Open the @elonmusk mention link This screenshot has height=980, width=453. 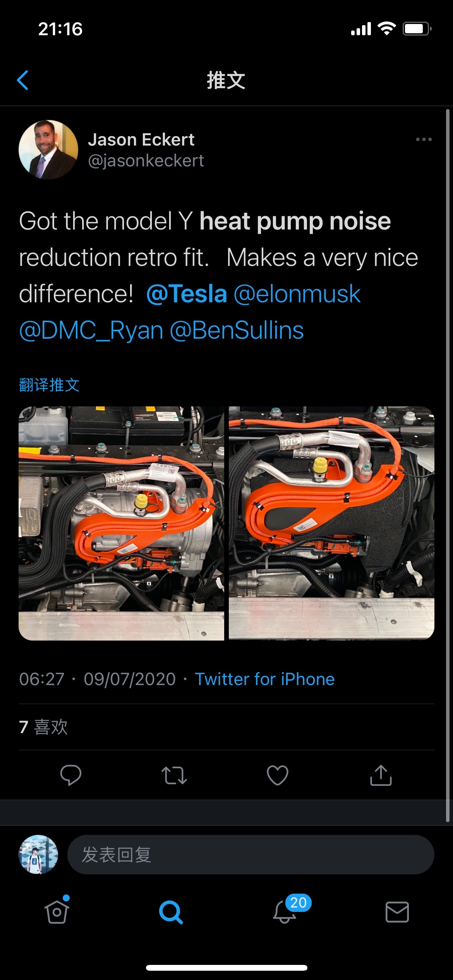pyautogui.click(x=297, y=294)
